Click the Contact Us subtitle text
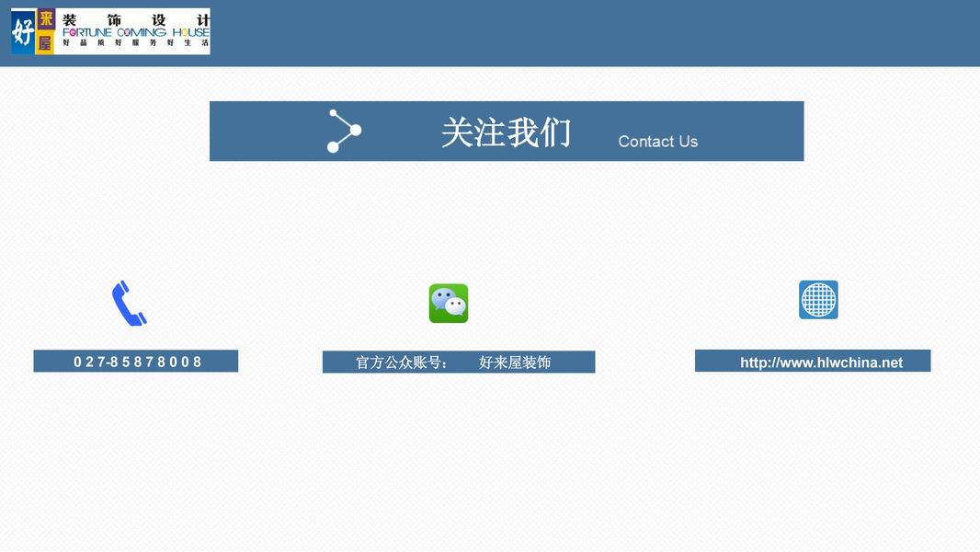The image size is (980, 552). 657,142
